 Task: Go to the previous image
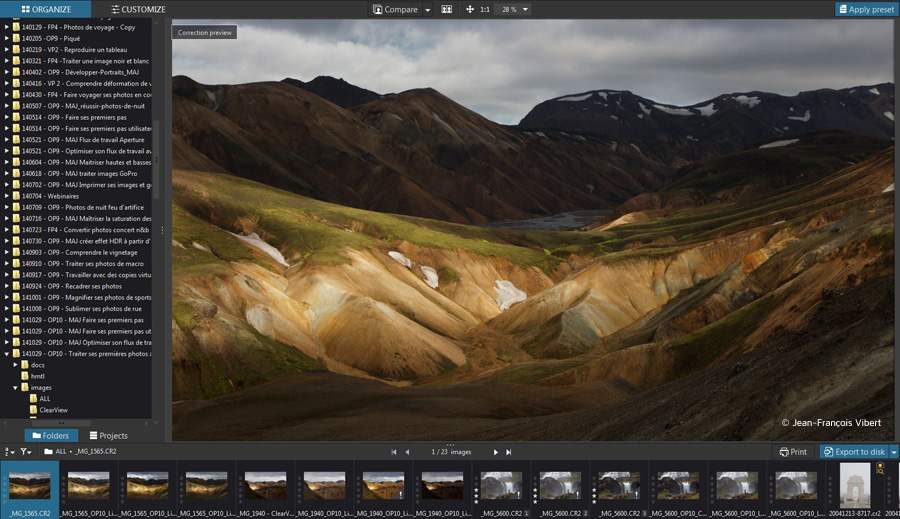[407, 452]
